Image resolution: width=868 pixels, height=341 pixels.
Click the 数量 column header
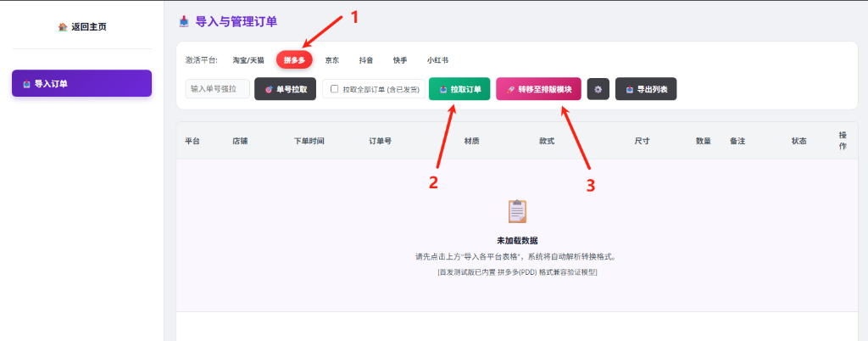(x=704, y=141)
